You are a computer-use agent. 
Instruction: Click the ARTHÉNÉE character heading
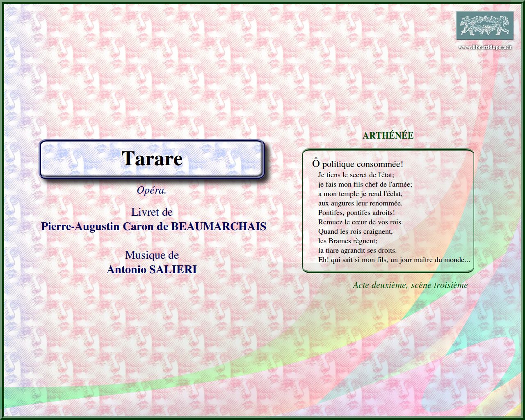point(388,136)
